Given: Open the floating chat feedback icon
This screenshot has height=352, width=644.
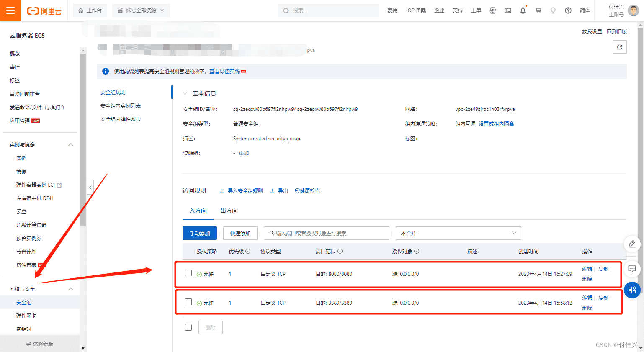Looking at the screenshot, I should [632, 269].
